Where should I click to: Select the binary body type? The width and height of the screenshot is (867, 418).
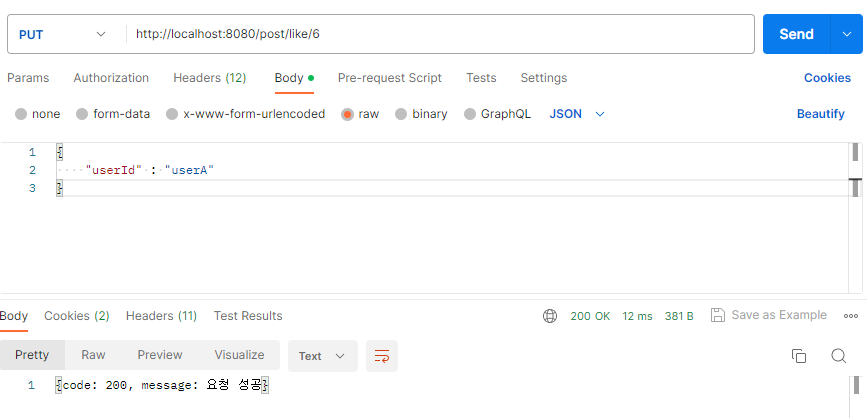[x=421, y=114]
